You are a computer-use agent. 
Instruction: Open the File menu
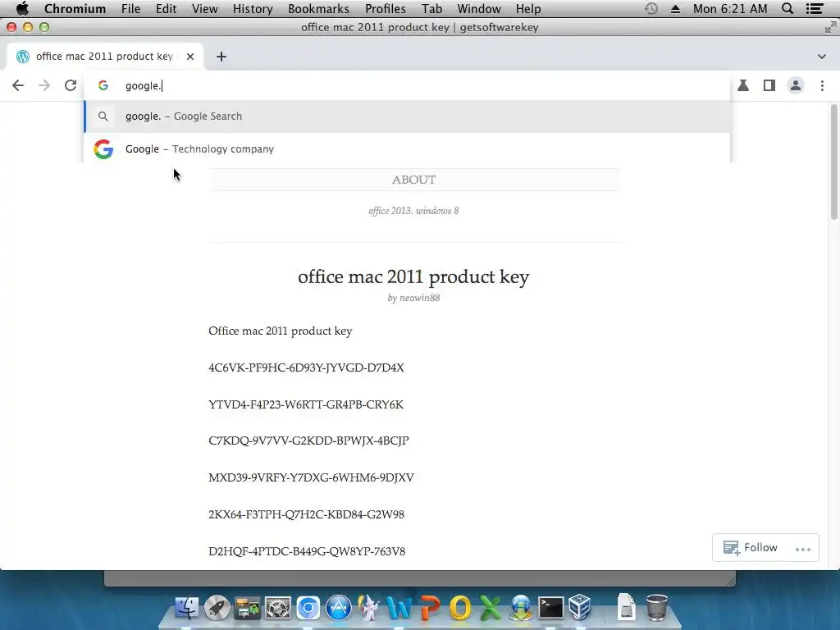tap(130, 8)
